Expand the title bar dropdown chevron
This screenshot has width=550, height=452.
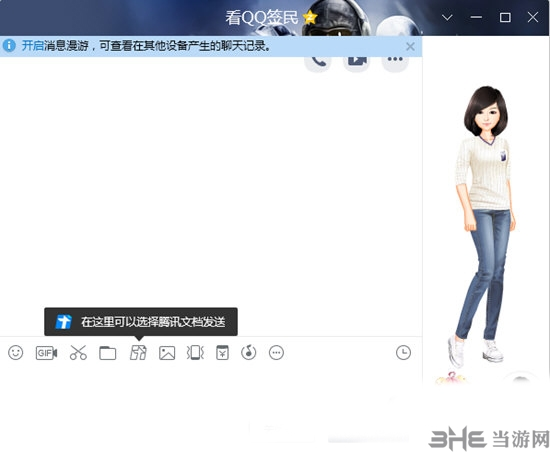coord(447,17)
